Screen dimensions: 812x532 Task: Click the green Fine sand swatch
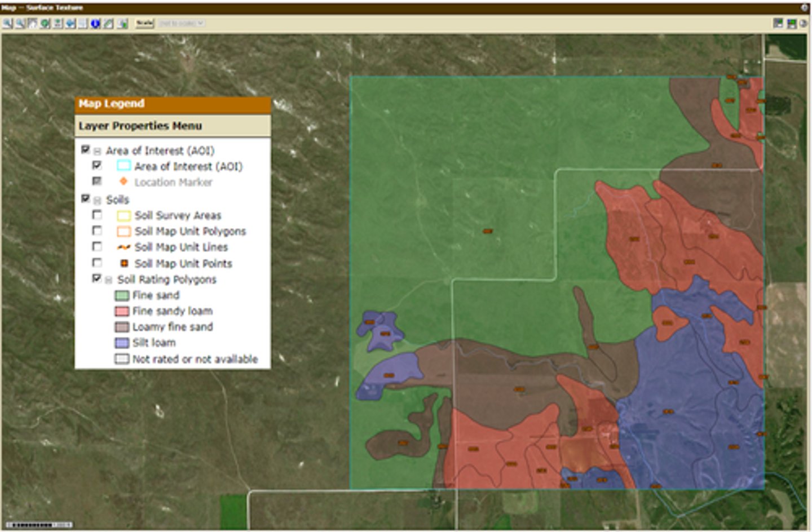coord(122,295)
